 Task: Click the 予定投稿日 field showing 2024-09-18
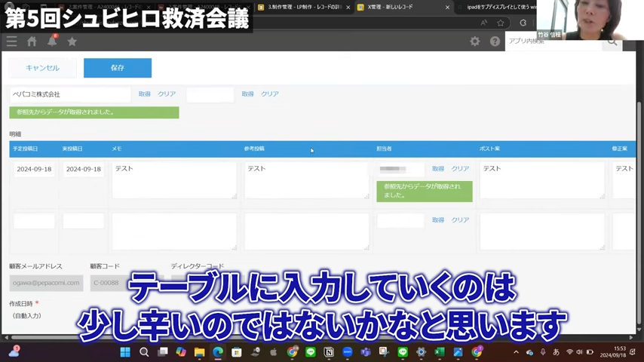34,170
